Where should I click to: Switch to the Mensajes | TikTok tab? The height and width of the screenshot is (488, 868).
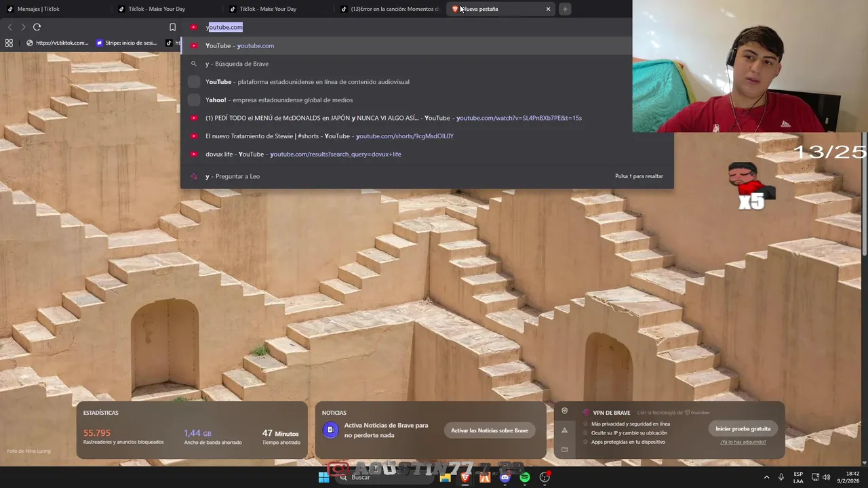pos(54,9)
